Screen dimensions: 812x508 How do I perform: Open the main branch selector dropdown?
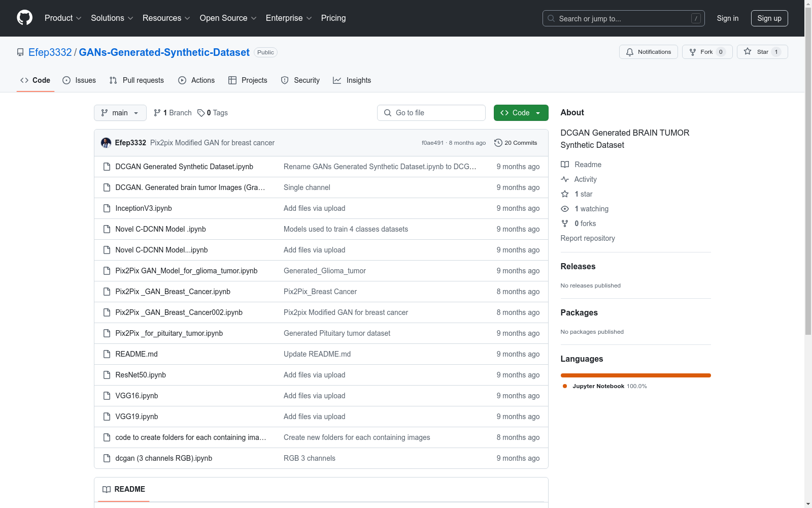click(120, 113)
